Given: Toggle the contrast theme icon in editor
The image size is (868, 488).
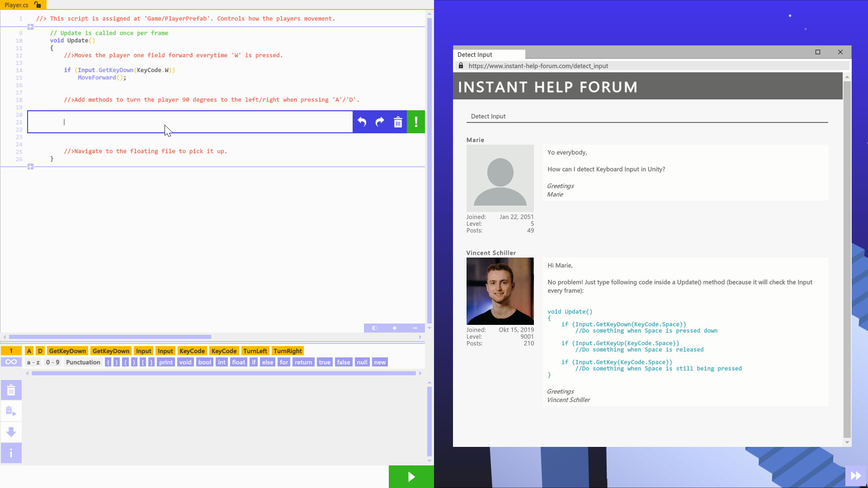Looking at the screenshot, I should coord(374,328).
